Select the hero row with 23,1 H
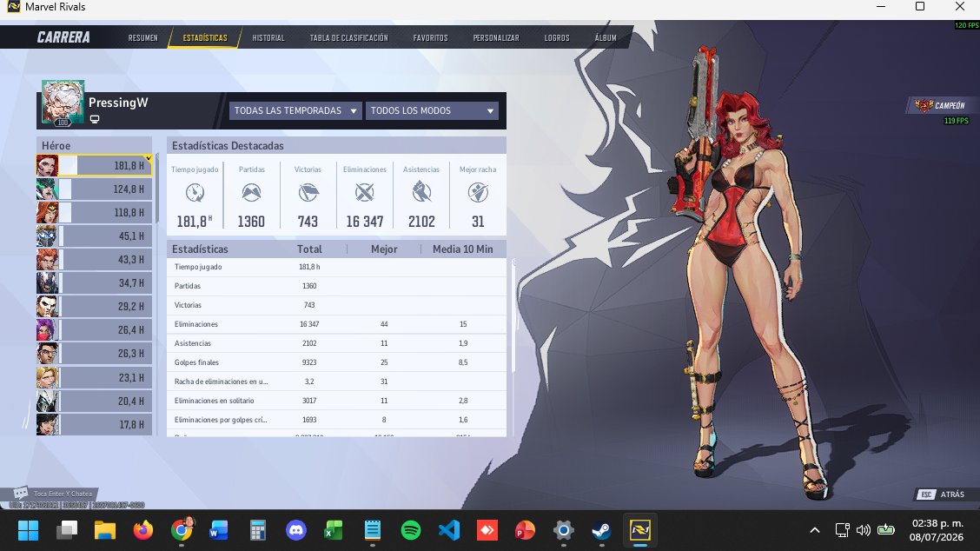 [95, 377]
